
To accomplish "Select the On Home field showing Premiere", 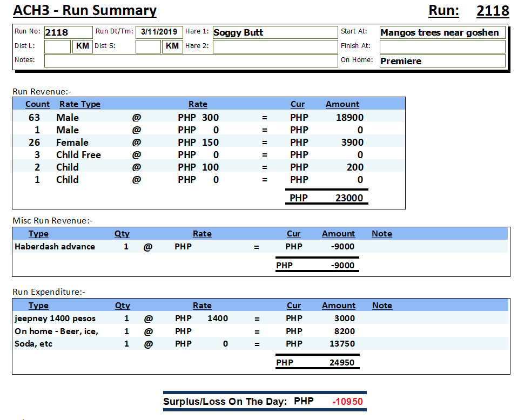I will pos(442,61).
